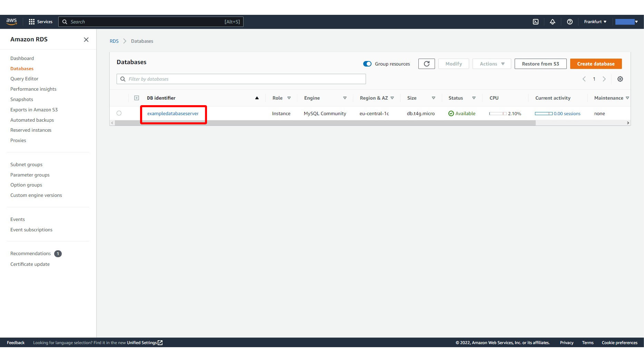Click the scroll-left arrow of table
644x362 pixels.
tap(112, 123)
